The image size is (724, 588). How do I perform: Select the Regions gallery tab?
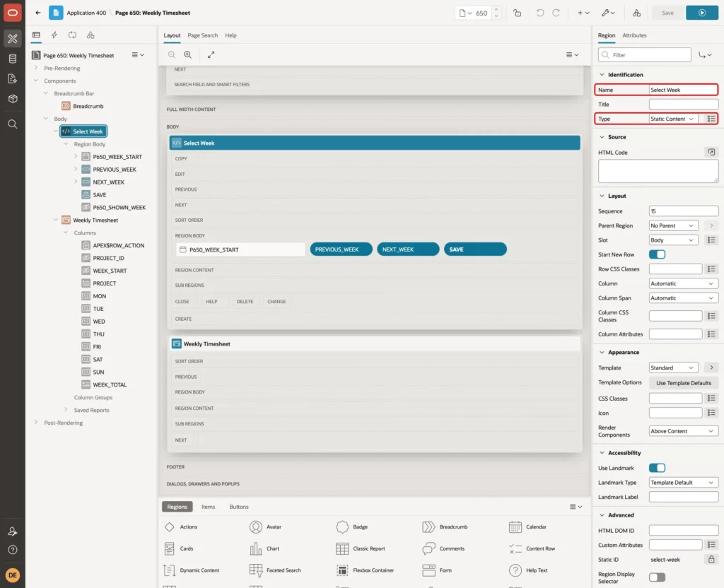[177, 506]
